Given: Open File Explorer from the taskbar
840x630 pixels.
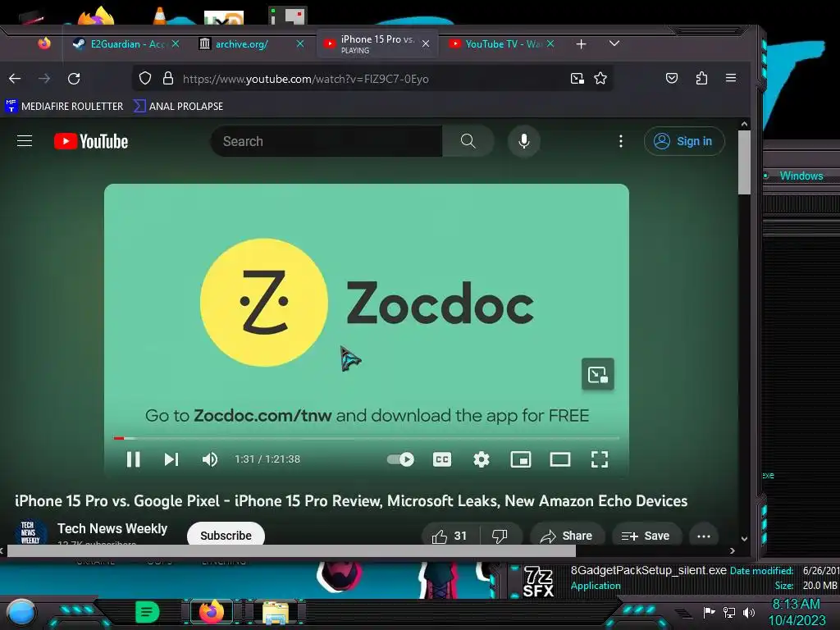Looking at the screenshot, I should 276,613.
